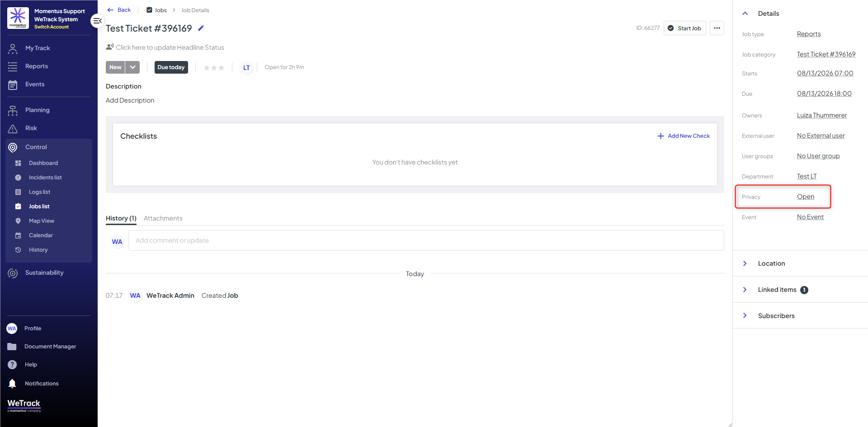Click the Help question mark icon

coord(12,365)
